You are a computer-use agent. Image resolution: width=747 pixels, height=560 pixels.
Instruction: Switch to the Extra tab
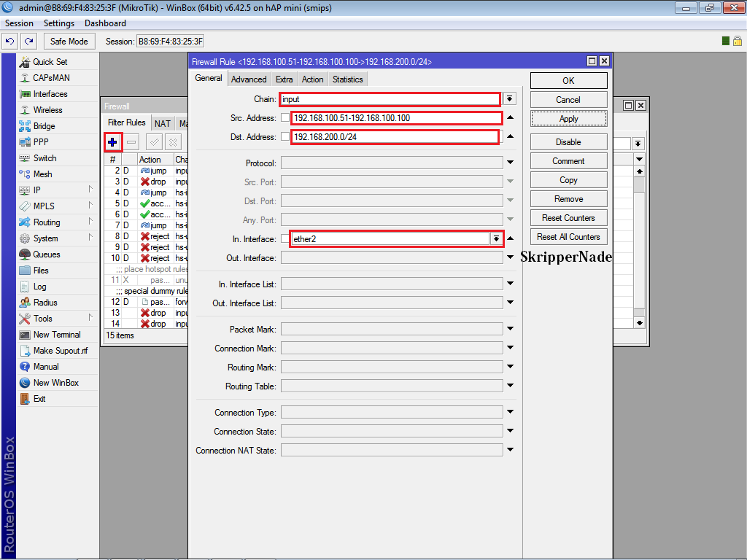(x=284, y=79)
